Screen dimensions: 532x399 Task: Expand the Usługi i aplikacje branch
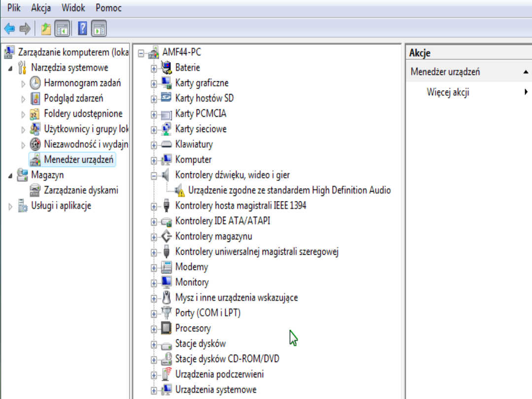(x=10, y=206)
